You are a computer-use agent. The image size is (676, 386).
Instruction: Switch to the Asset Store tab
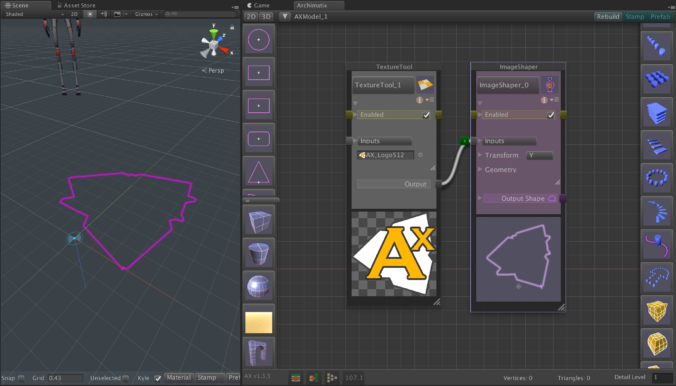pyautogui.click(x=76, y=5)
